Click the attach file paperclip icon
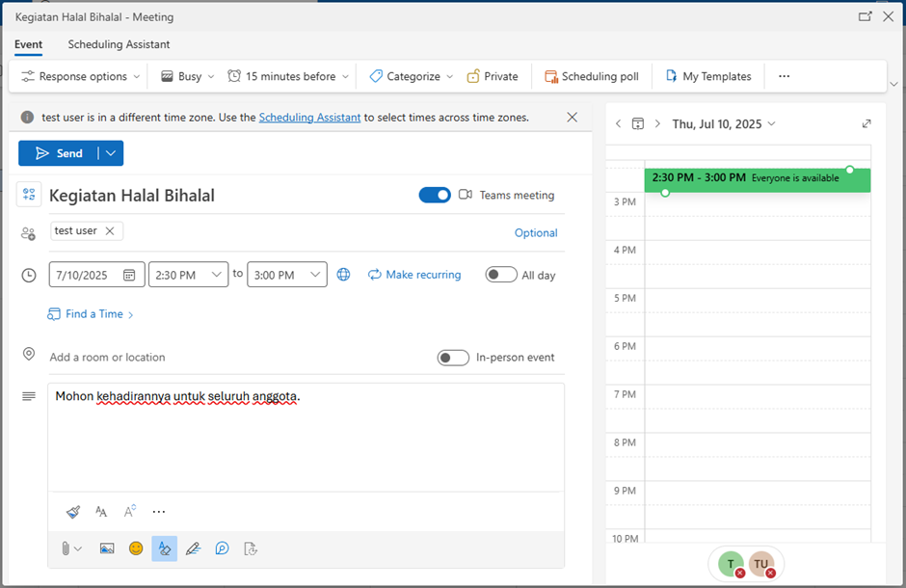The width and height of the screenshot is (906, 588). (66, 548)
